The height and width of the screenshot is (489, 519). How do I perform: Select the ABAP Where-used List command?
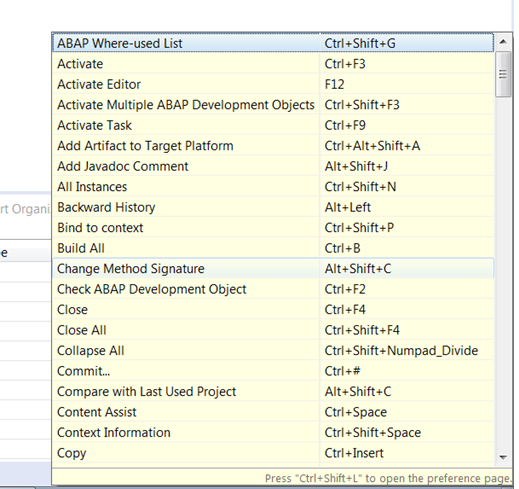(273, 43)
